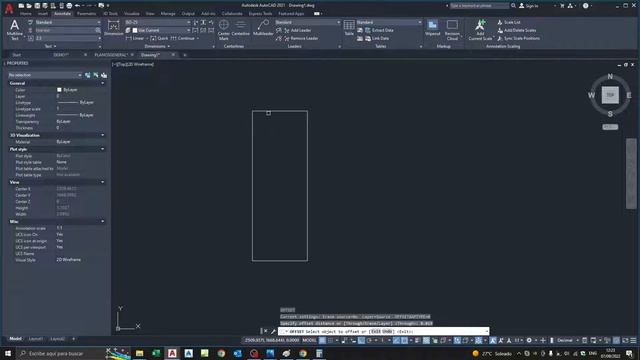Collapse the View properties section
640x360 pixels.
[x=102, y=182]
